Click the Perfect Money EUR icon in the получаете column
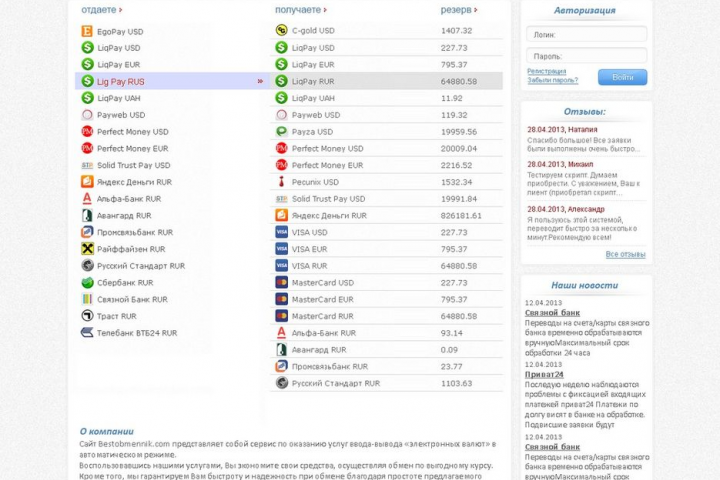This screenshot has width=720, height=480. click(x=281, y=165)
